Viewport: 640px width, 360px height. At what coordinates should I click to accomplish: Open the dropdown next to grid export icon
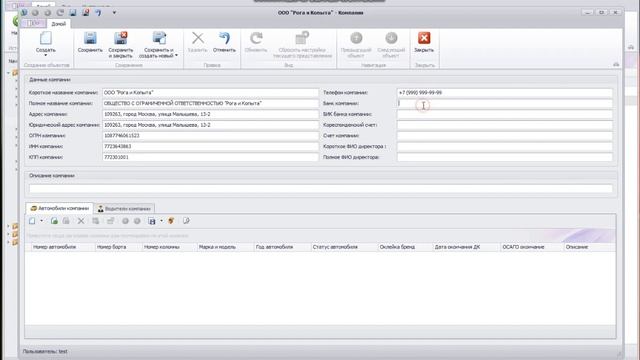pyautogui.click(x=161, y=221)
